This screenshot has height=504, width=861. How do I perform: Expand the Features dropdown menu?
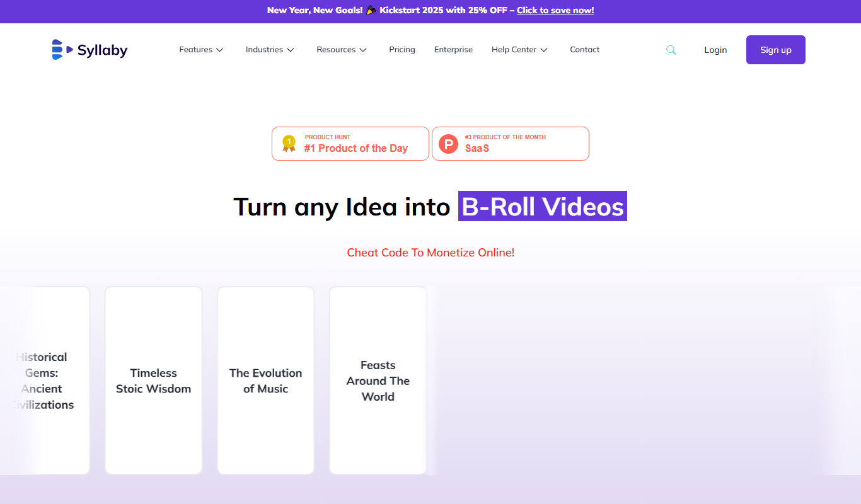point(201,50)
